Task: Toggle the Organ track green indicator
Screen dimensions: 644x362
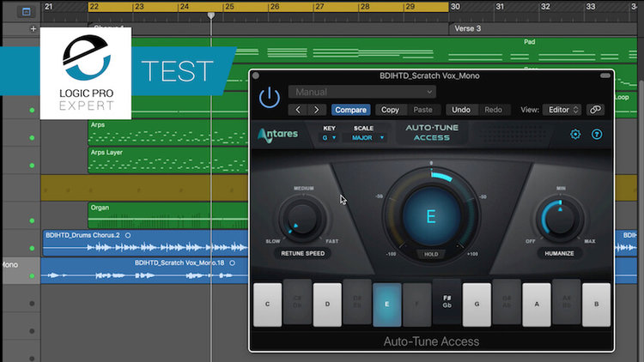Action: coord(32,220)
